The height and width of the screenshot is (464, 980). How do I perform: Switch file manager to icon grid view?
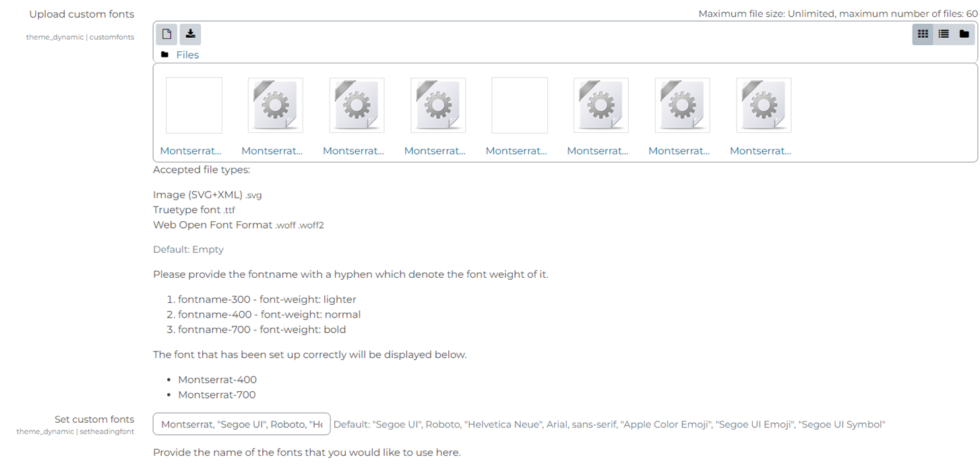[923, 34]
